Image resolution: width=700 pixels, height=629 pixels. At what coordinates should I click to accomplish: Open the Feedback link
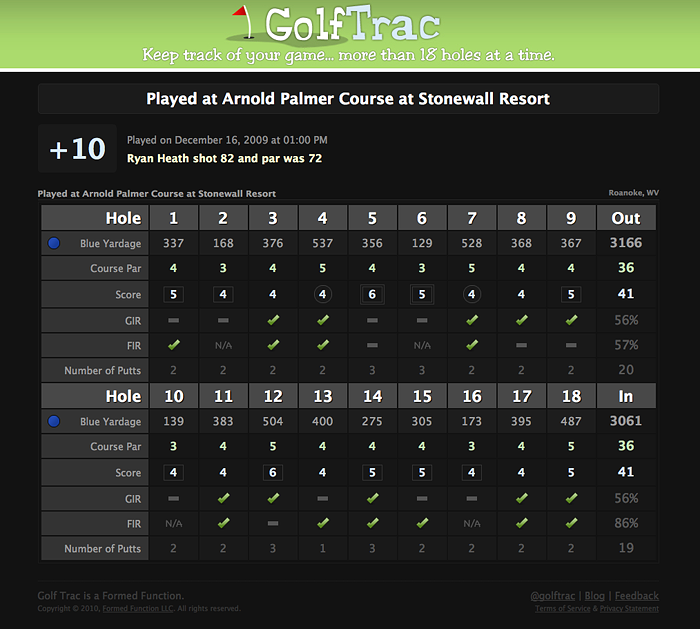[x=637, y=596]
